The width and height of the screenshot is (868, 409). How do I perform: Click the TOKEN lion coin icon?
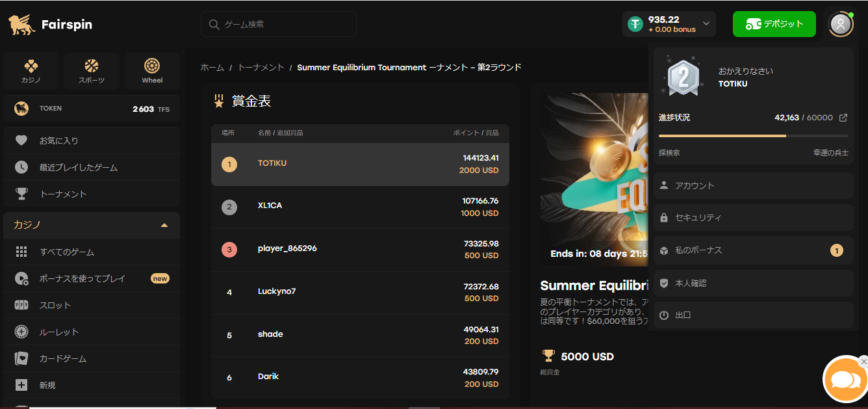21,109
